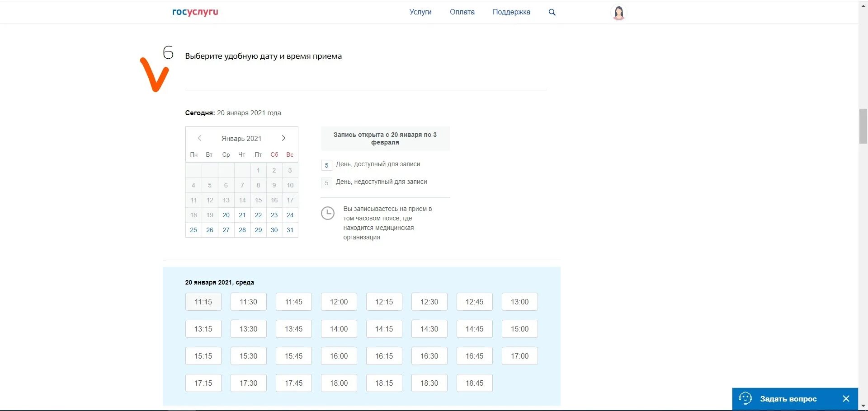Screen dimensions: 868x411
Task: Choose the 15:30 time slot
Action: (249, 356)
